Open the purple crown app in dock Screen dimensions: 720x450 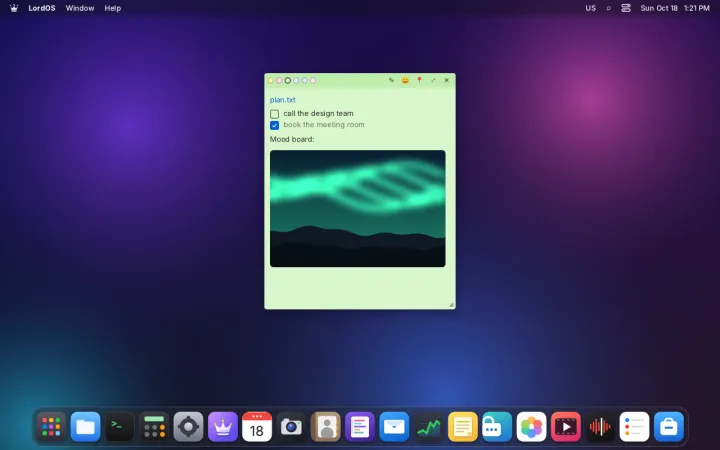click(223, 427)
